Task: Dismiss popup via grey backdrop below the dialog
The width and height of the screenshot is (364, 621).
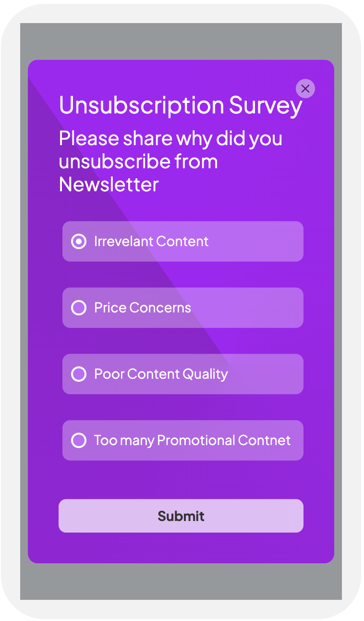Action: (x=181, y=582)
